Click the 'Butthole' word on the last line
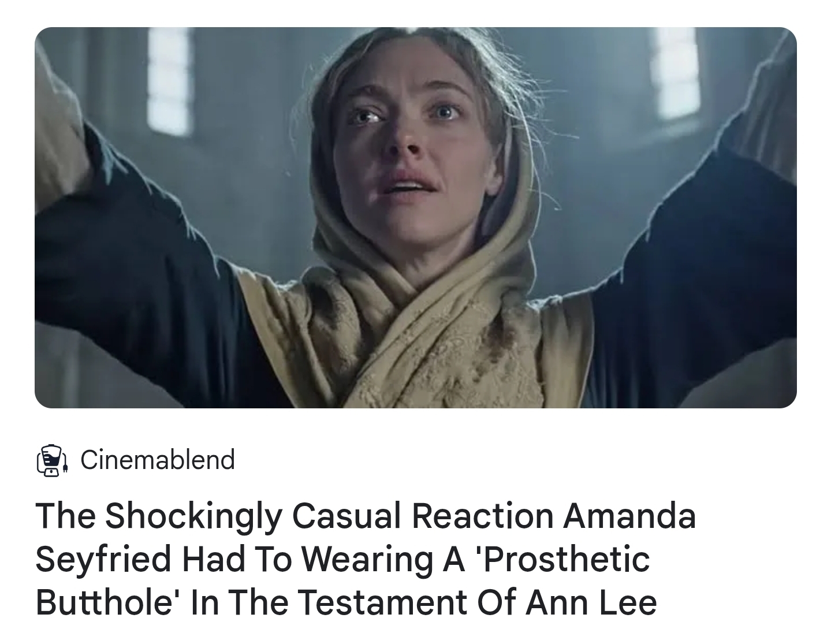The height and width of the screenshot is (644, 831). pos(107,601)
